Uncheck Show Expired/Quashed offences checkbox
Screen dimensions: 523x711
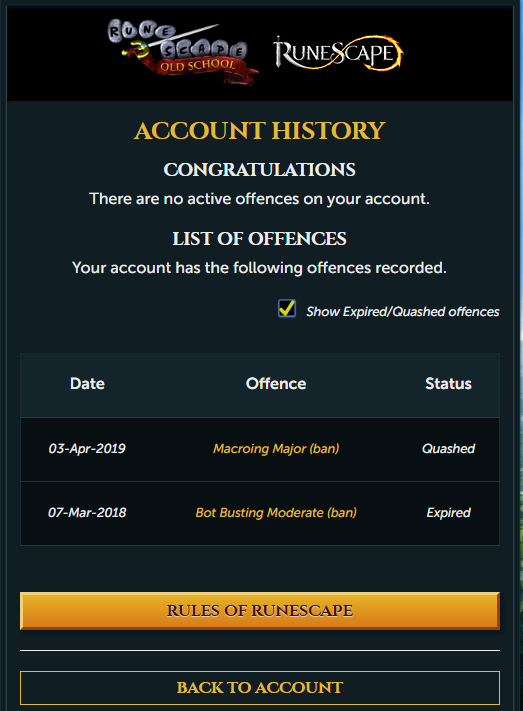coord(287,309)
